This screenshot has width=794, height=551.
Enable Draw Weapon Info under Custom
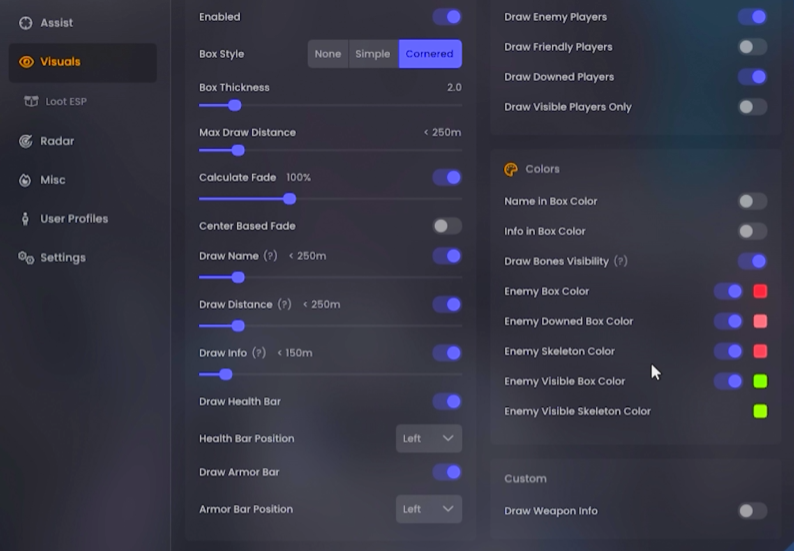coord(752,511)
